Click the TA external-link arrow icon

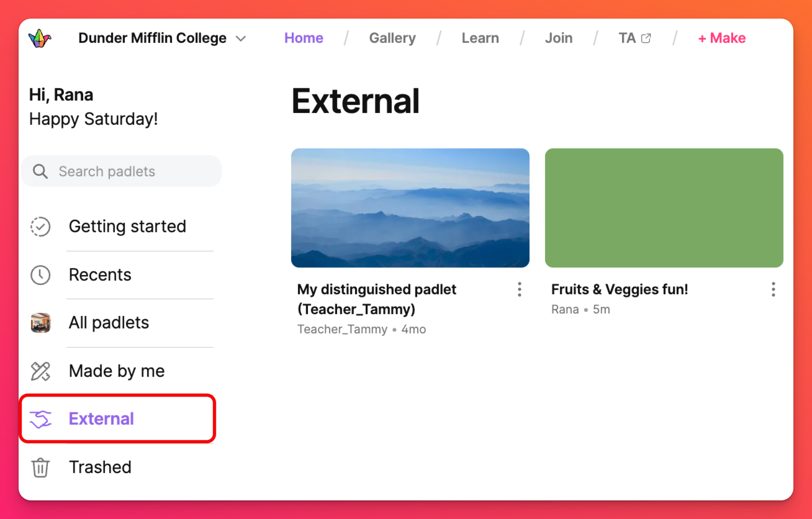coord(646,38)
